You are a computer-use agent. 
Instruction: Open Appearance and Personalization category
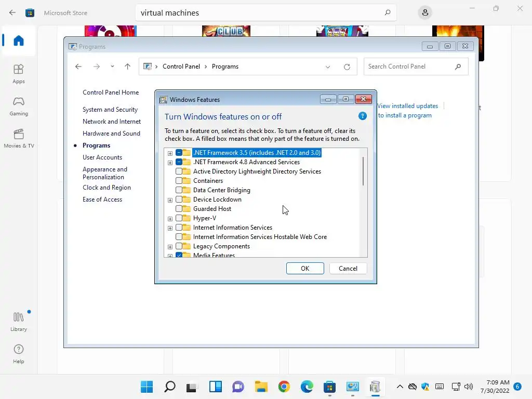[x=105, y=173]
